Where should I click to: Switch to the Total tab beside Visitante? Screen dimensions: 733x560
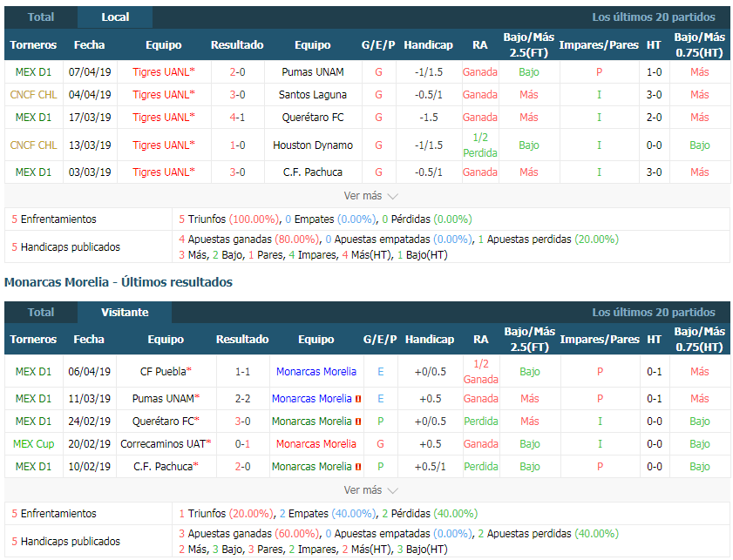pos(41,312)
